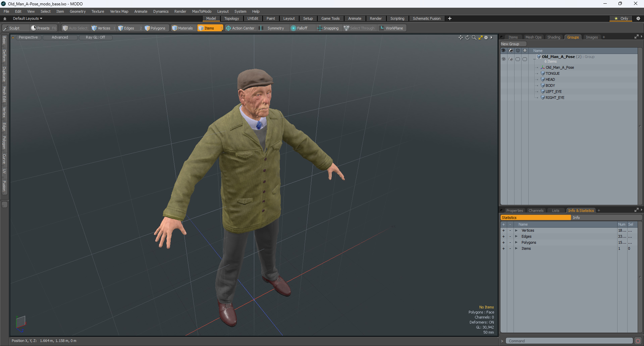Select the HEAD mesh item
The image size is (644, 346).
(x=550, y=79)
